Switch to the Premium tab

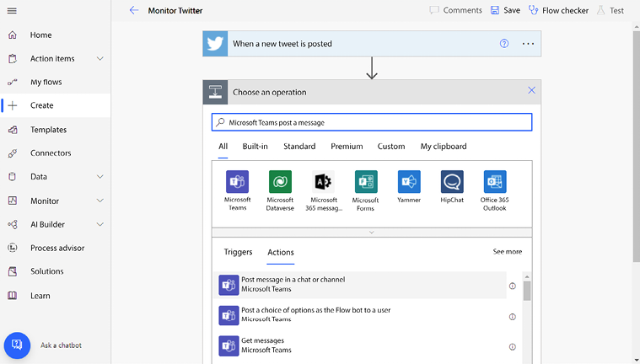pos(347,147)
